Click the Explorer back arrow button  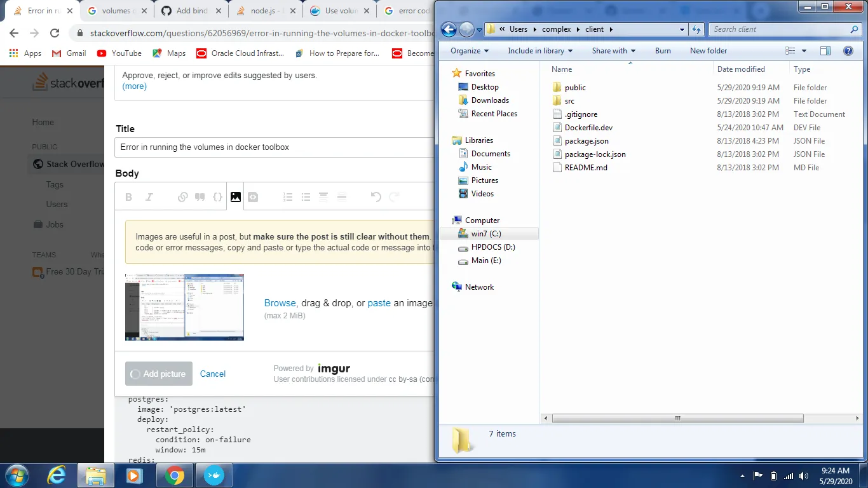pos(449,29)
